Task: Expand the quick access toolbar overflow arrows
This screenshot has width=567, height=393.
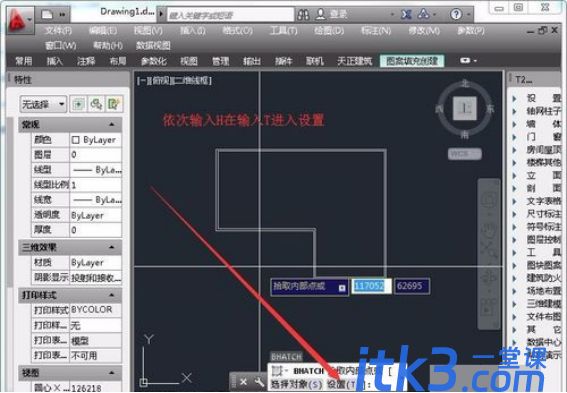Action: click(62, 14)
